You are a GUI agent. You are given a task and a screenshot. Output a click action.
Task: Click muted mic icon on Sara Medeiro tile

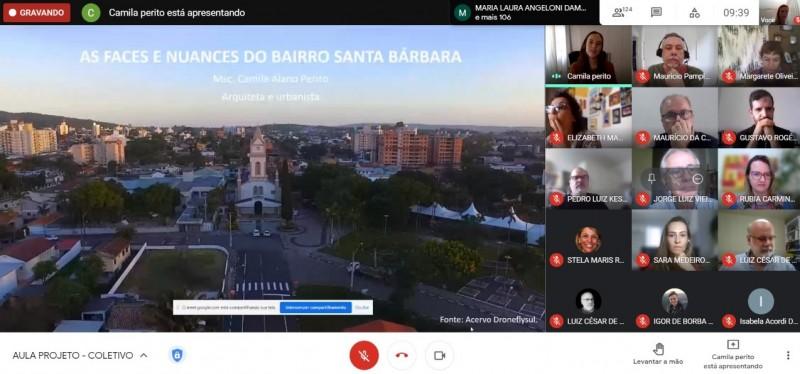pyautogui.click(x=643, y=260)
